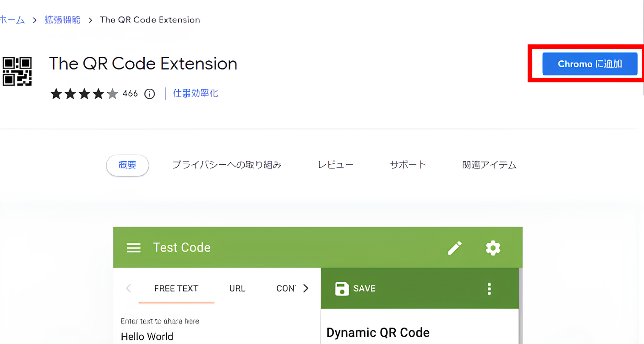Open the 関連アイテム tab
The image size is (644, 344).
[489, 165]
